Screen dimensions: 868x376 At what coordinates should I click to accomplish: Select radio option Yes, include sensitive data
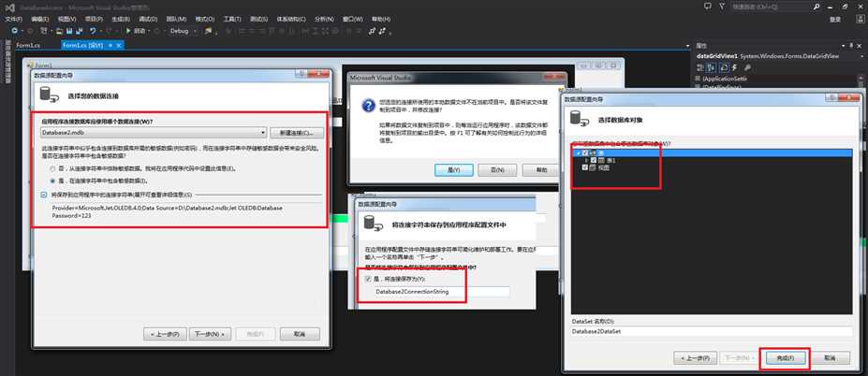click(53, 181)
